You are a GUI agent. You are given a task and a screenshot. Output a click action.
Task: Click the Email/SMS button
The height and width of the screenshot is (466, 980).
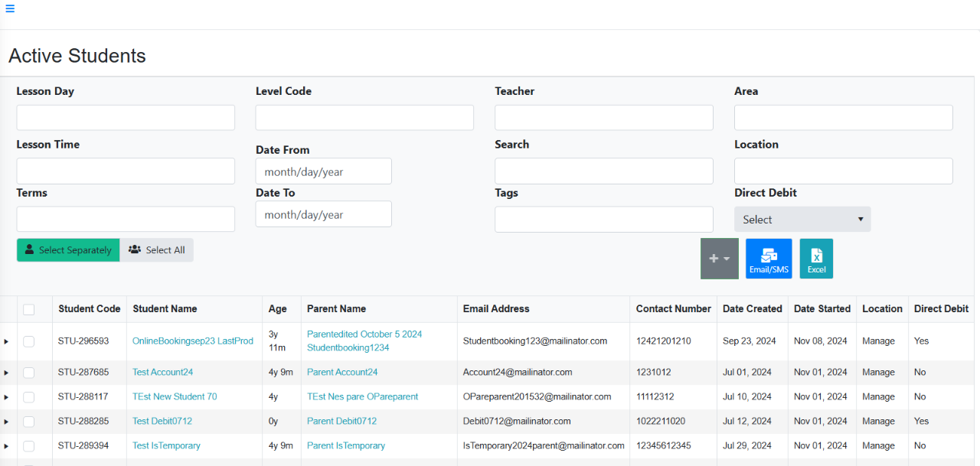(x=769, y=259)
